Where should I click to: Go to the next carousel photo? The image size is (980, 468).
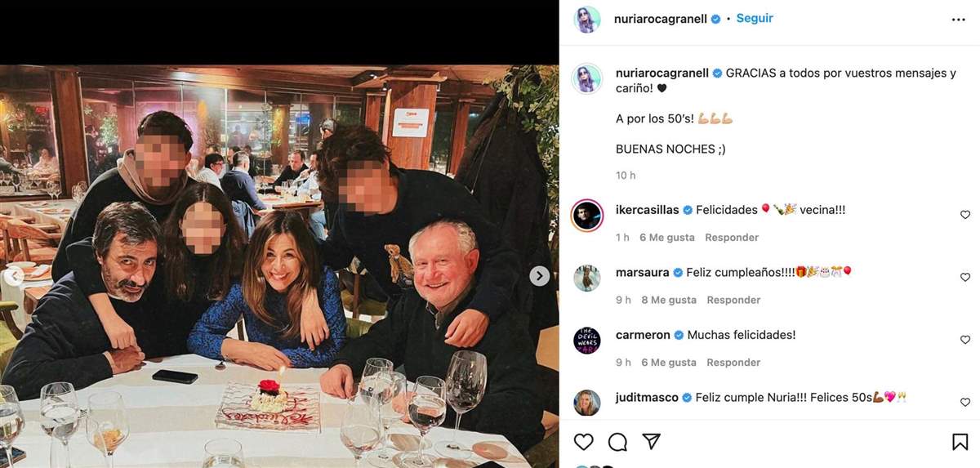(x=539, y=276)
